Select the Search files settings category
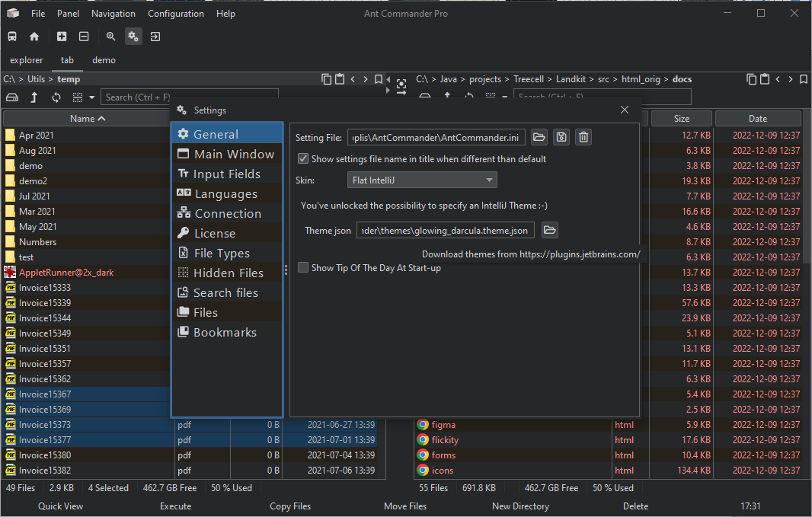The height and width of the screenshot is (517, 812). click(227, 292)
